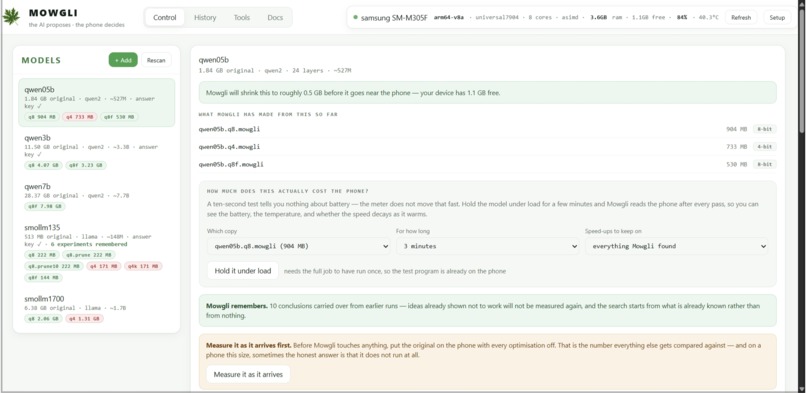
Task: Open the Setup button
Action: [777, 17]
